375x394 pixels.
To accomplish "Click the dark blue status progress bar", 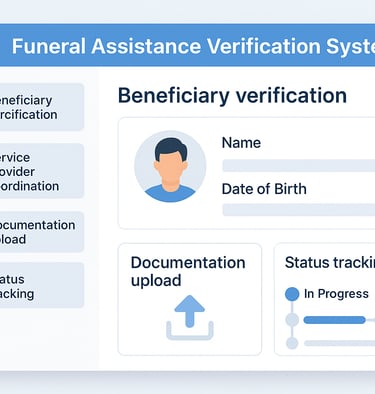I will (334, 320).
